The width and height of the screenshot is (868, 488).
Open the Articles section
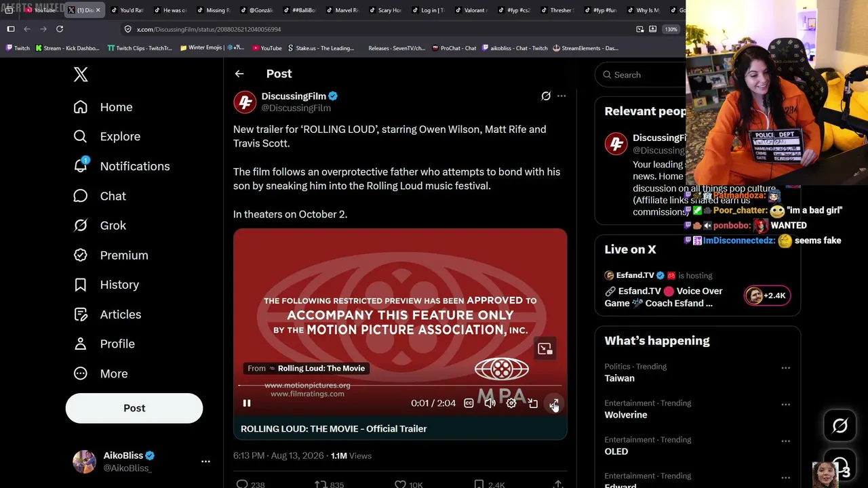point(107,314)
